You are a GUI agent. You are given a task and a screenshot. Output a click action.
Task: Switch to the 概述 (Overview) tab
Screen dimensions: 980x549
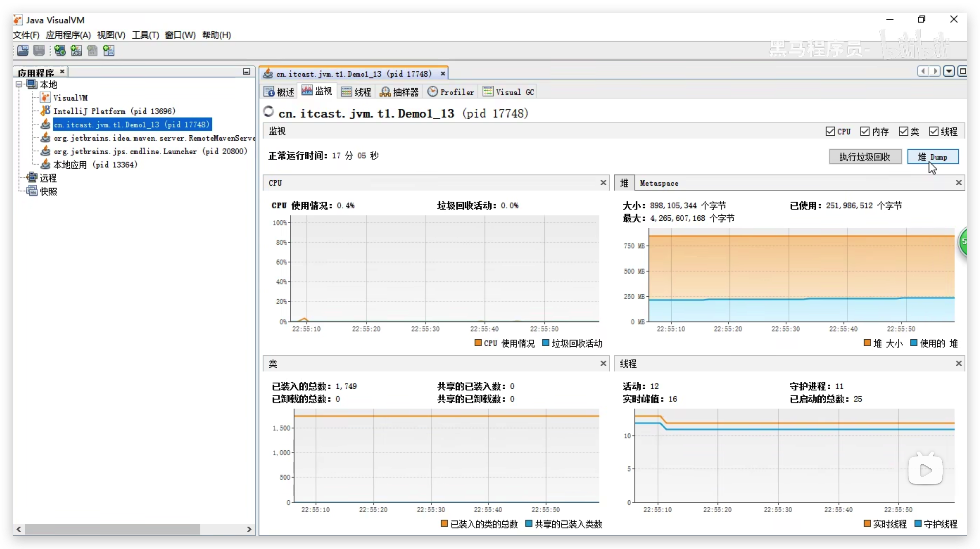tap(279, 92)
